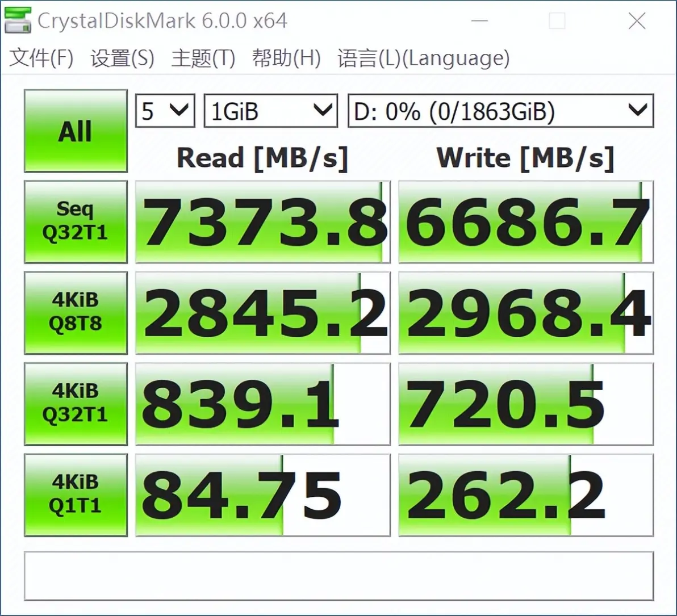
Task: Click the Write [MB/s] column header
Action: pos(525,158)
